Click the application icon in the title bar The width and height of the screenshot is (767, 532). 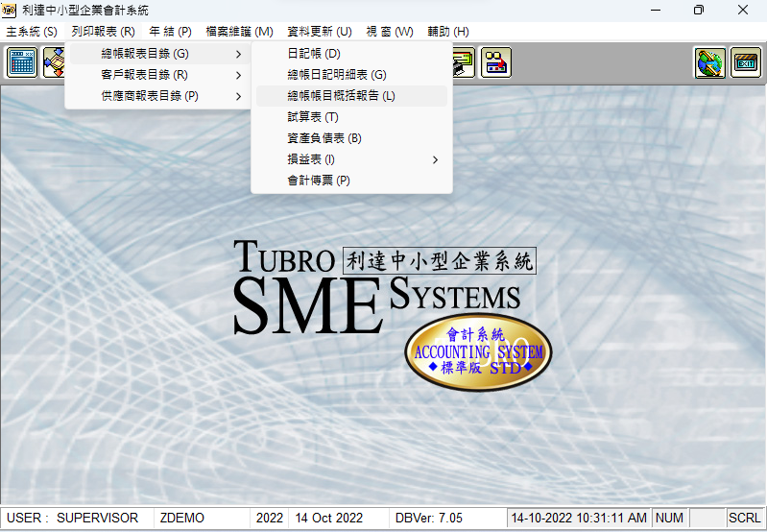(x=9, y=10)
